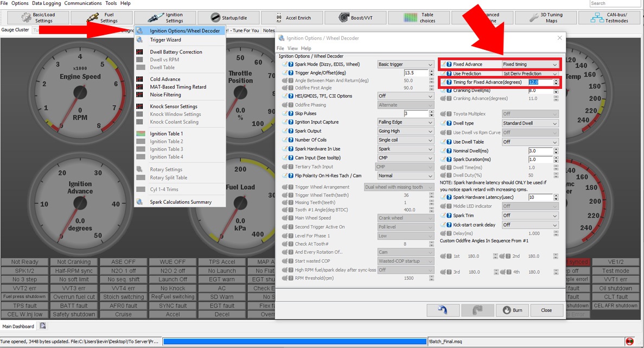This screenshot has height=348, width=644.
Task: Click the help icon beside Dwell type
Action: click(x=449, y=124)
